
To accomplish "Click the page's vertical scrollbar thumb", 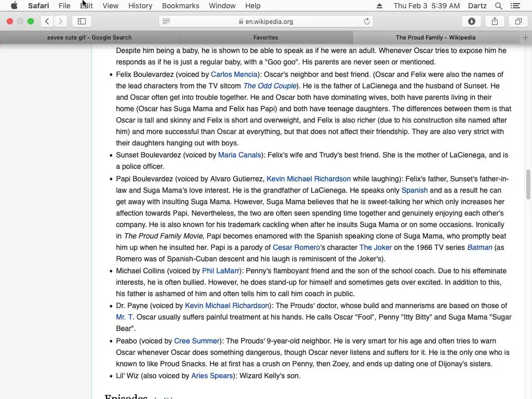I will click(528, 184).
